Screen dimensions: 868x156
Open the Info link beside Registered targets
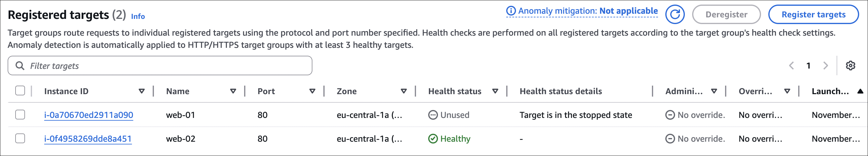[138, 16]
